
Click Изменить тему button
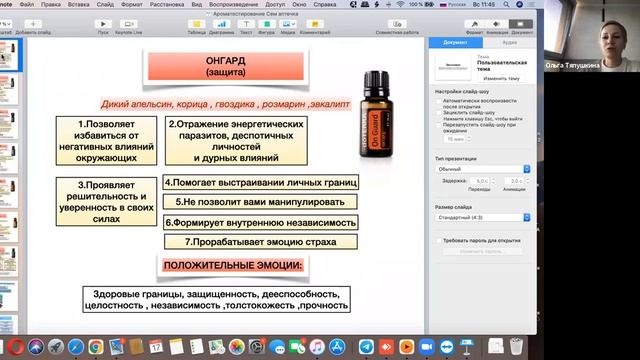point(501,78)
